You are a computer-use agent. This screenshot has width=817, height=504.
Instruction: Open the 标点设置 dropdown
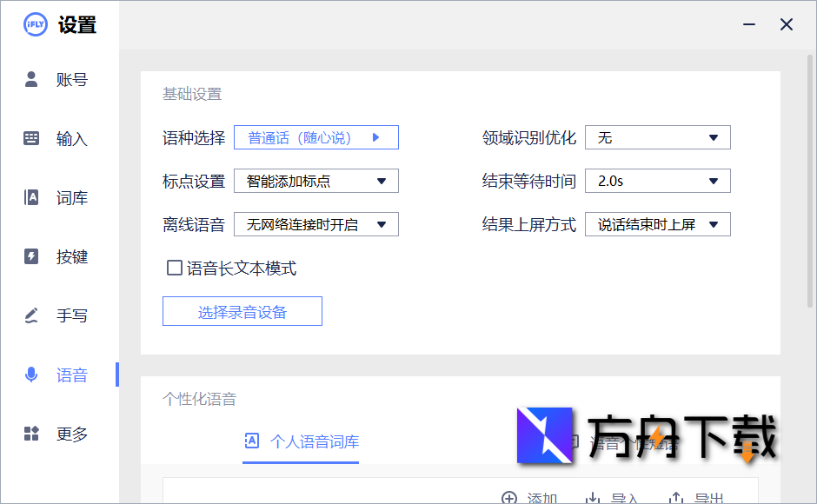[316, 181]
